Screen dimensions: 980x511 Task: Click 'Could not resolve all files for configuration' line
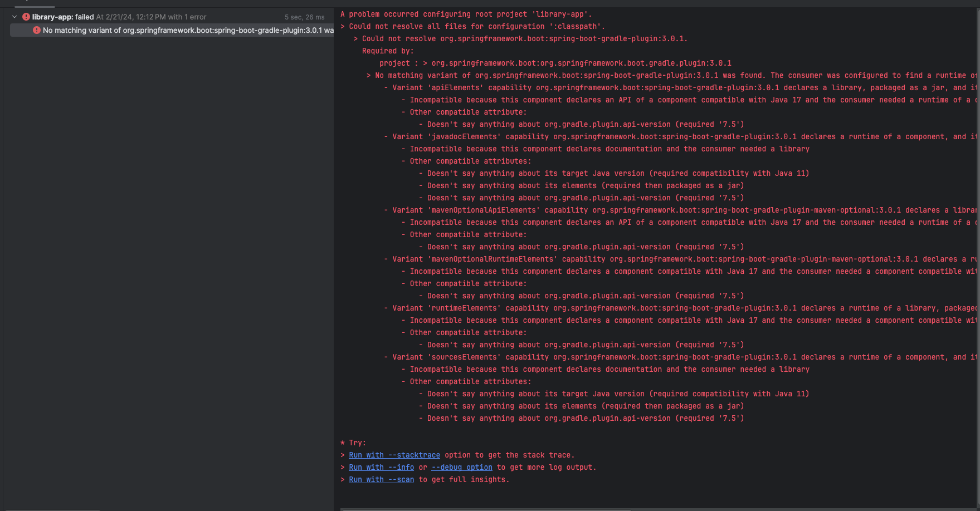472,26
